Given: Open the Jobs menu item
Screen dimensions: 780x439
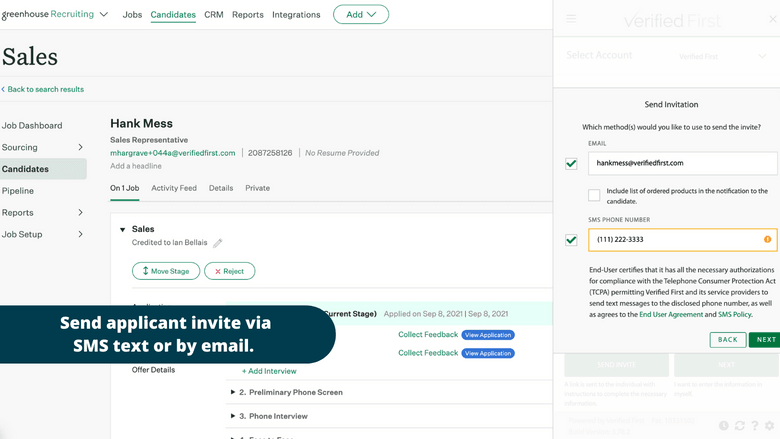Looking at the screenshot, I should click(x=132, y=14).
